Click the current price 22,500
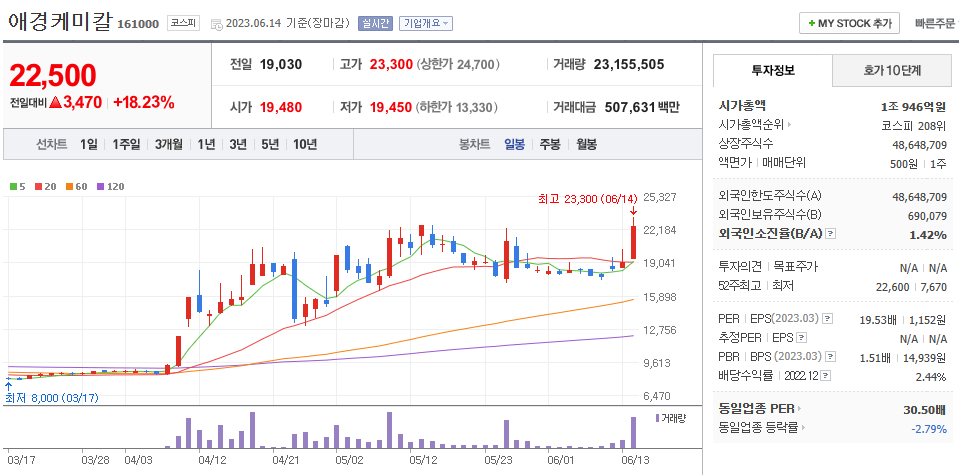959x475 pixels. 53,76
